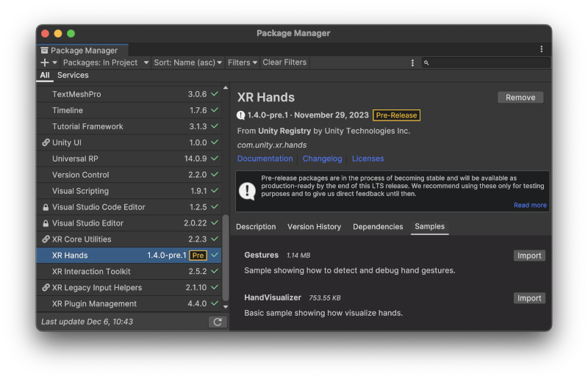Remove the XR Hands package
588x379 pixels.
[x=520, y=98]
